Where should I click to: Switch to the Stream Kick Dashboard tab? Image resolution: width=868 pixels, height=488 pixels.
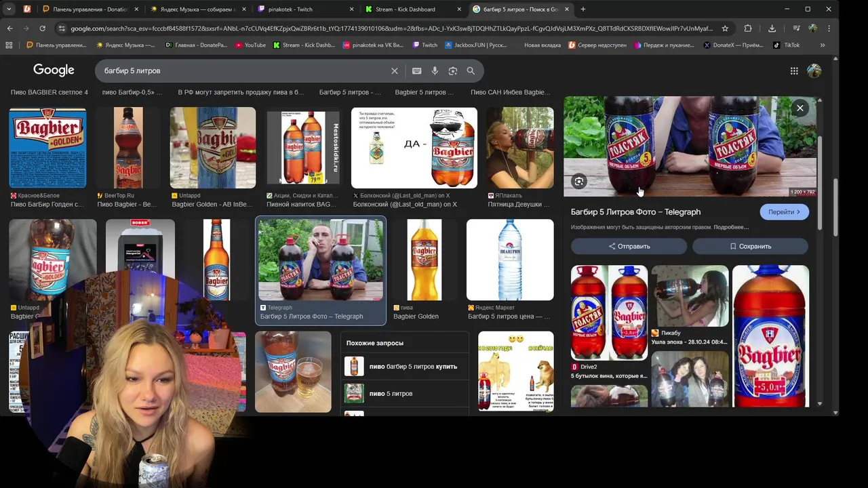[414, 9]
